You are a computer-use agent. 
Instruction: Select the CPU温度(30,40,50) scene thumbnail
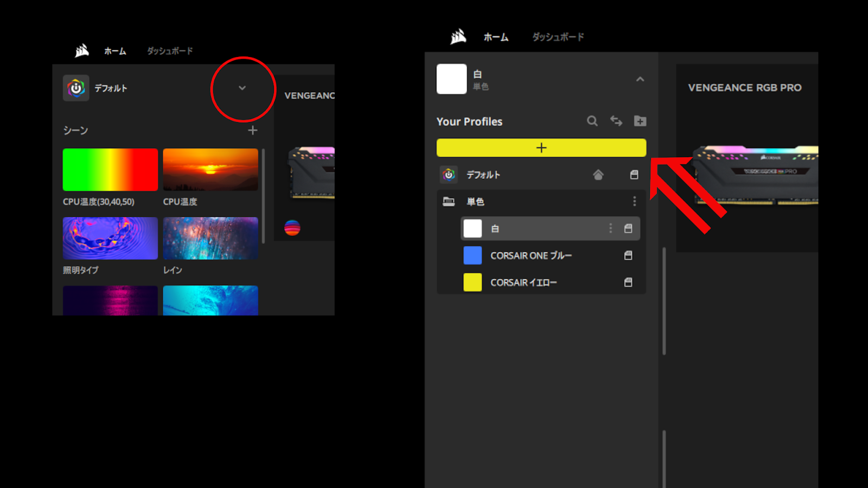point(110,170)
